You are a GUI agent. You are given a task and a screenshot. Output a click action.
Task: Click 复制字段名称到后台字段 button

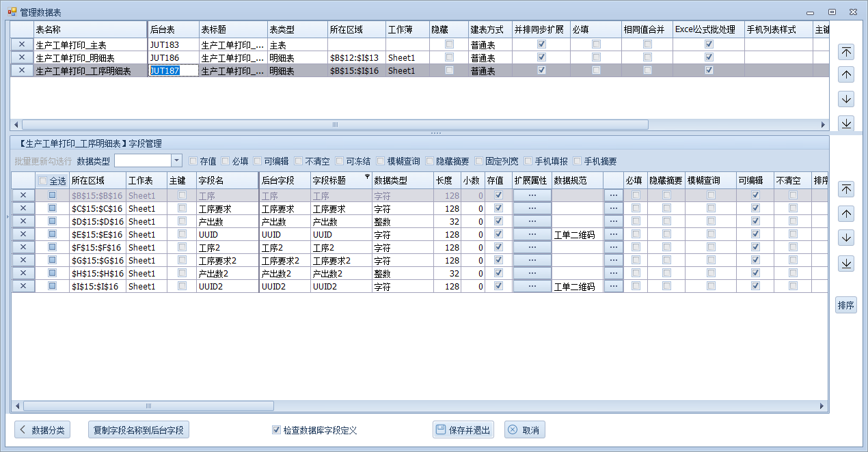tap(139, 430)
